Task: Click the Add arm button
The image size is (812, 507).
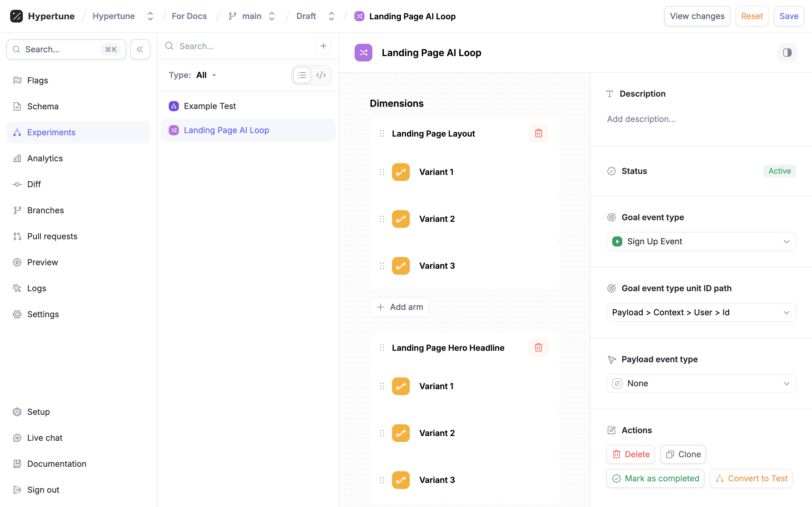Action: click(399, 307)
